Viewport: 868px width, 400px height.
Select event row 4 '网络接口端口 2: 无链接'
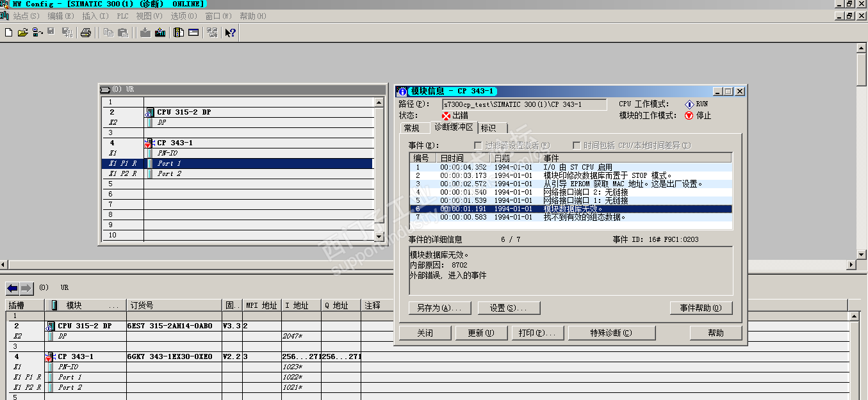coord(570,192)
